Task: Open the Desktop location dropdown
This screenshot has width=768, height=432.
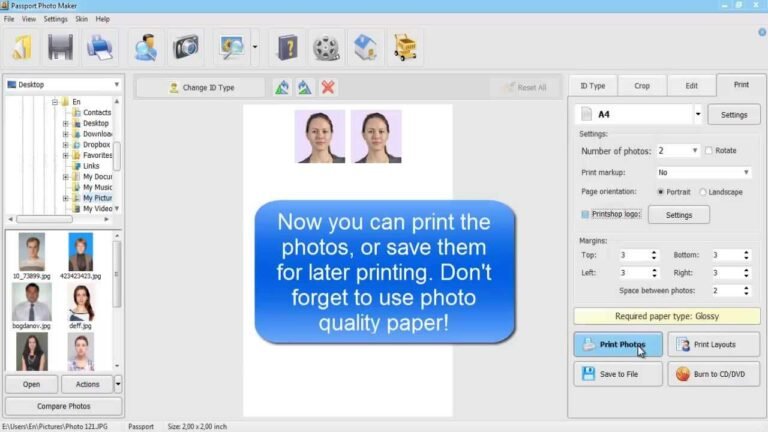Action: [117, 84]
